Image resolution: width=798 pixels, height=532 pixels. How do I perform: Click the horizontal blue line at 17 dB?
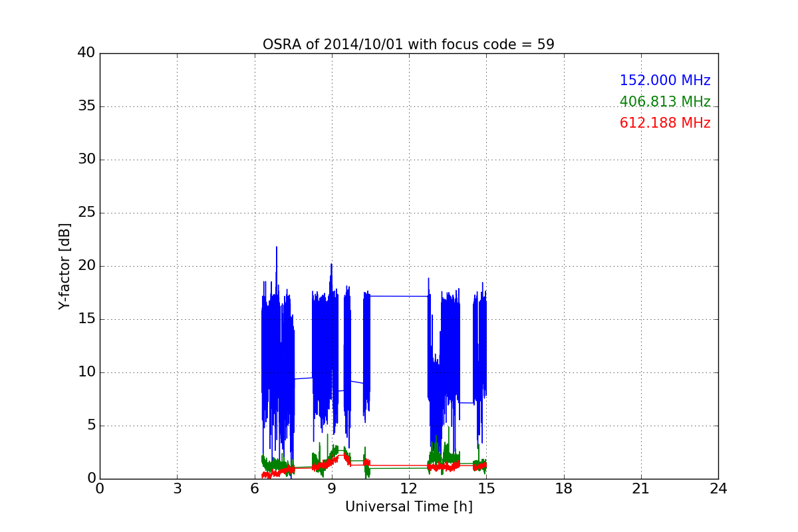(x=399, y=296)
